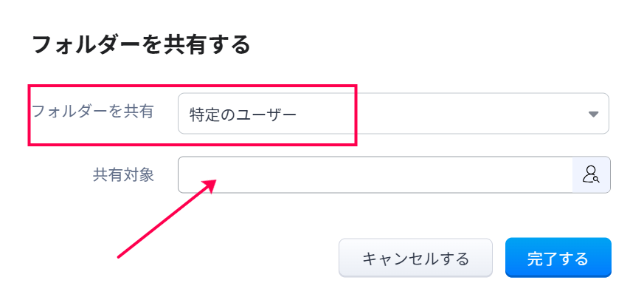Click the フォルダーを共有 label
This screenshot has height=300, width=644.
[x=92, y=112]
